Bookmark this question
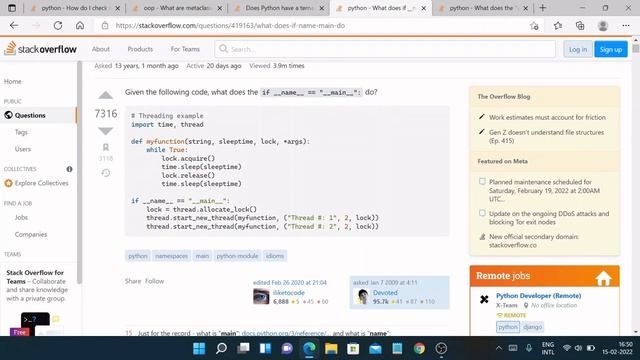This screenshot has width=640, height=360. [x=106, y=147]
